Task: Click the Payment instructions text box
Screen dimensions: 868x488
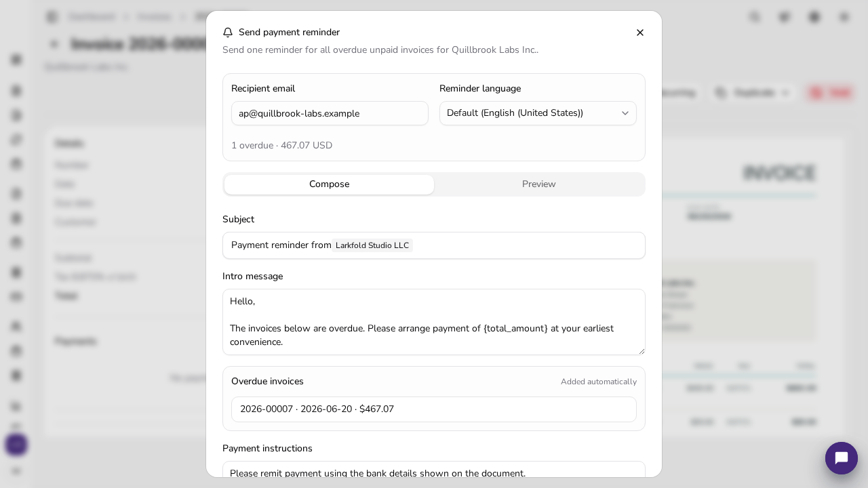Action: (434, 470)
